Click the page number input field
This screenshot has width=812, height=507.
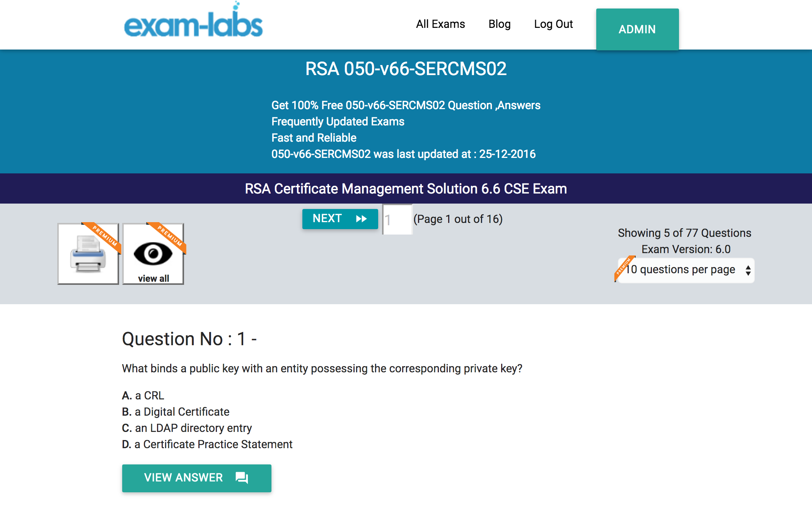pyautogui.click(x=397, y=219)
